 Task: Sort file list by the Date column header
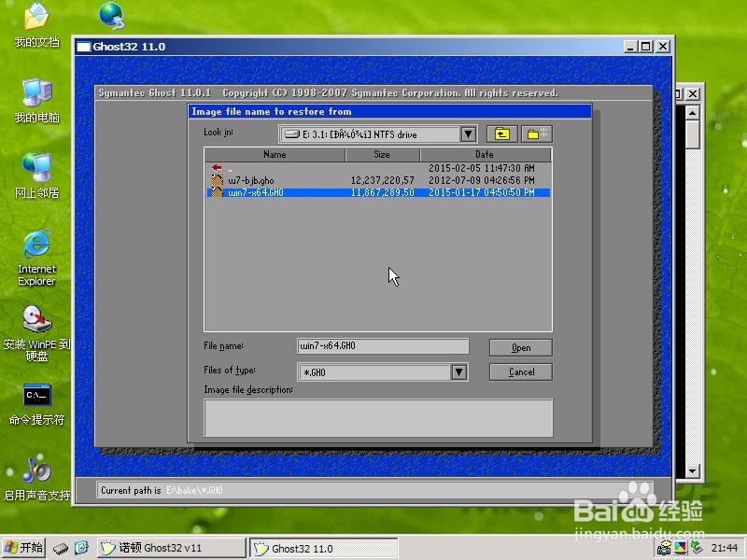pyautogui.click(x=485, y=154)
